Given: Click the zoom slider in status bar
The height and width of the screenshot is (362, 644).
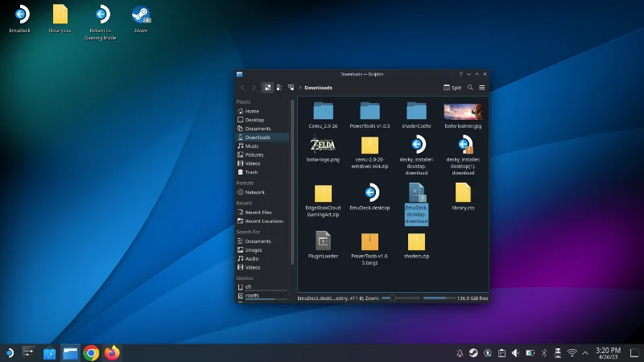Looking at the screenshot, I should 400,298.
